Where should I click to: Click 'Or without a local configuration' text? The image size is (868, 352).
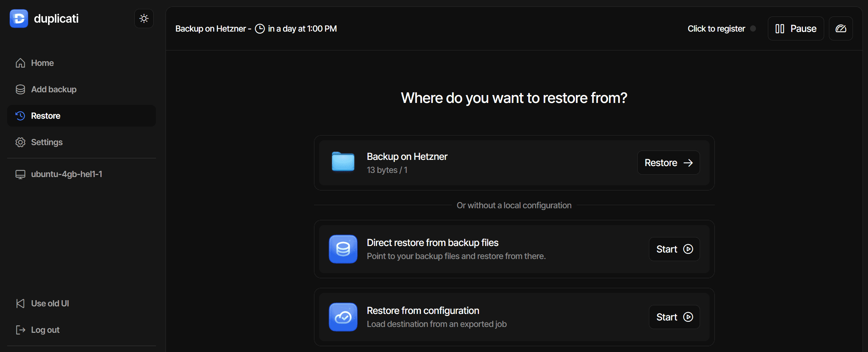(514, 206)
